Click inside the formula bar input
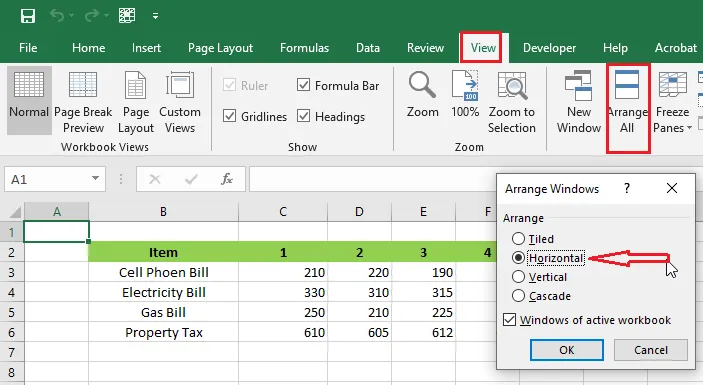This screenshot has width=703, height=385. click(372, 179)
